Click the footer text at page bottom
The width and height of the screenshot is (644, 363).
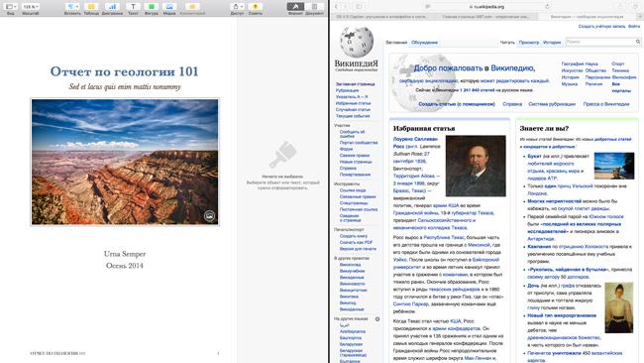pos(57,353)
